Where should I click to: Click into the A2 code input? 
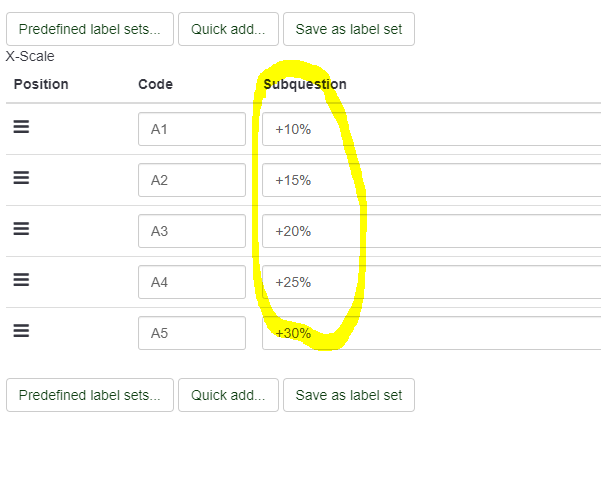[x=192, y=180]
